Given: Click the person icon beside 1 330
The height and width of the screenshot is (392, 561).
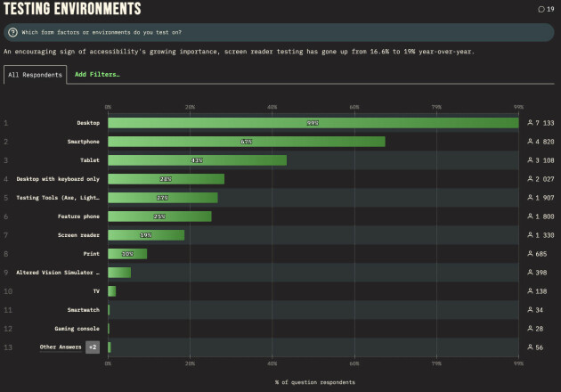Looking at the screenshot, I should [x=530, y=235].
